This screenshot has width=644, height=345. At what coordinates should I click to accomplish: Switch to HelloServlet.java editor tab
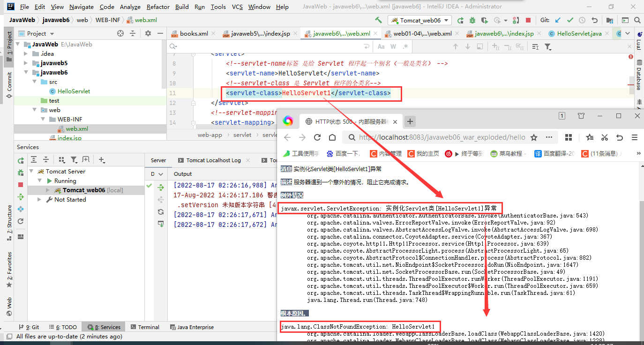click(x=579, y=34)
